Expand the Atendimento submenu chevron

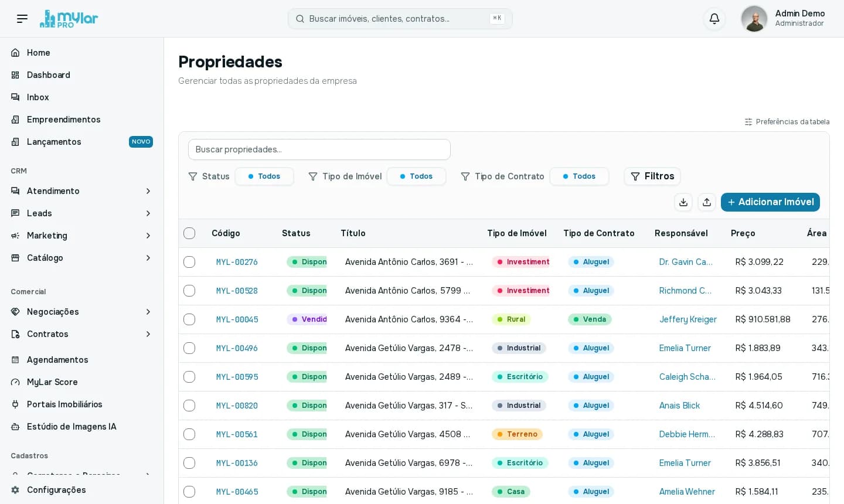[148, 191]
